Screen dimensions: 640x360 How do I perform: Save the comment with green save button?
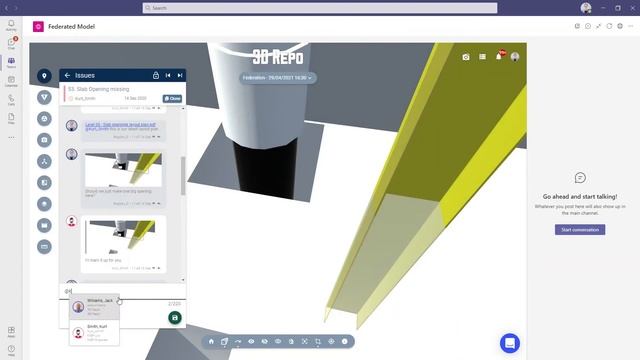point(175,318)
